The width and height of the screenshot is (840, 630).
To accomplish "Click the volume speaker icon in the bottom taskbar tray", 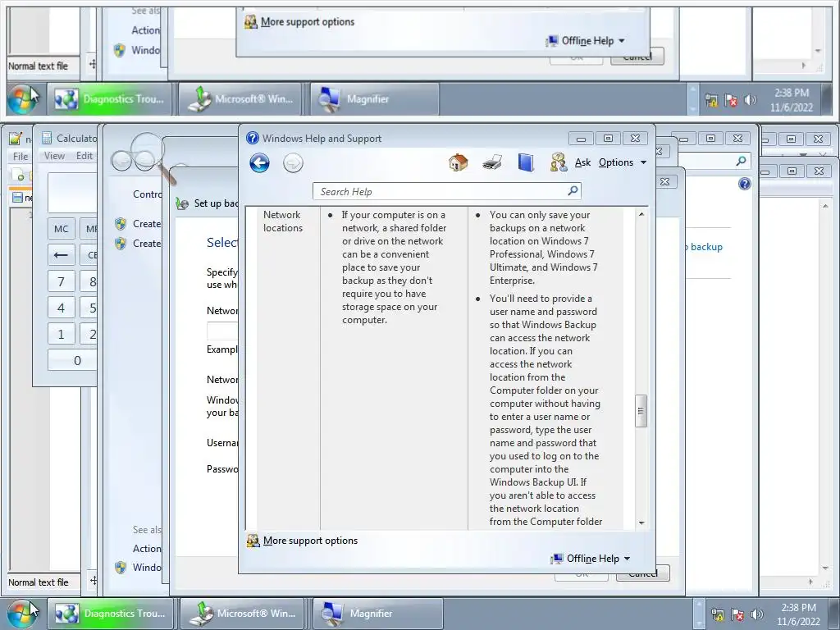I will [x=756, y=614].
